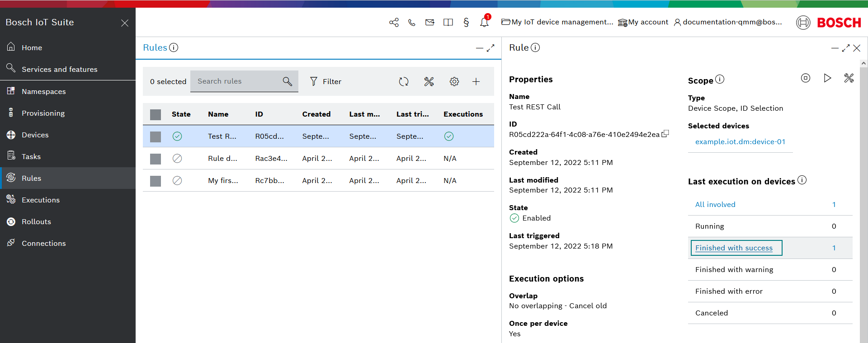Click the Test R... rule name
The width and height of the screenshot is (868, 343).
click(222, 136)
